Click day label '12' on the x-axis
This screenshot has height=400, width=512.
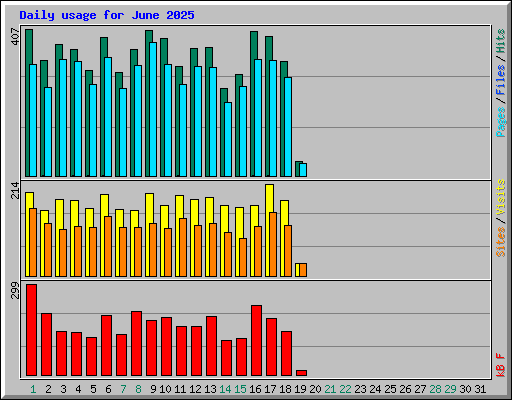195,389
